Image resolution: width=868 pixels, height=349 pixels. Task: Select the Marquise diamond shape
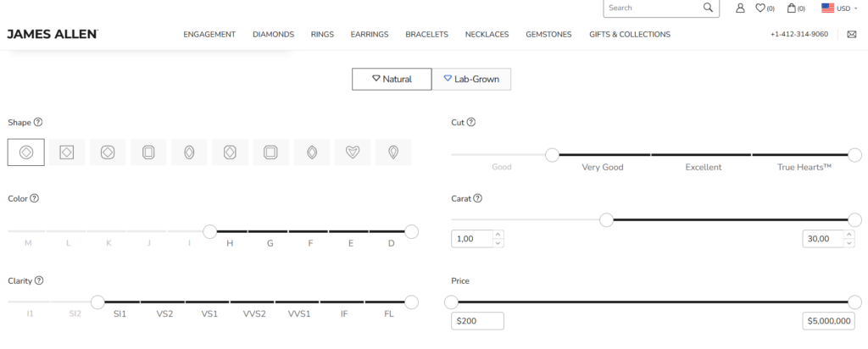point(312,152)
